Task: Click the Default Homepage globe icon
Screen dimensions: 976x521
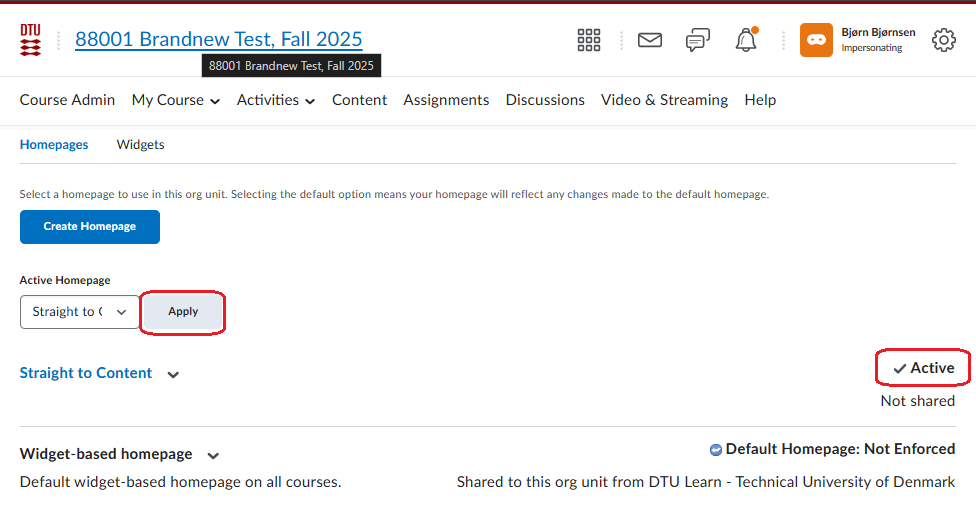Action: 715,450
